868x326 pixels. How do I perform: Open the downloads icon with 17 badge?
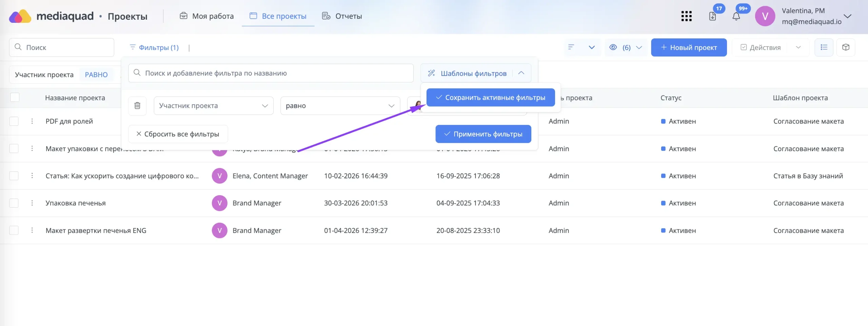[712, 16]
